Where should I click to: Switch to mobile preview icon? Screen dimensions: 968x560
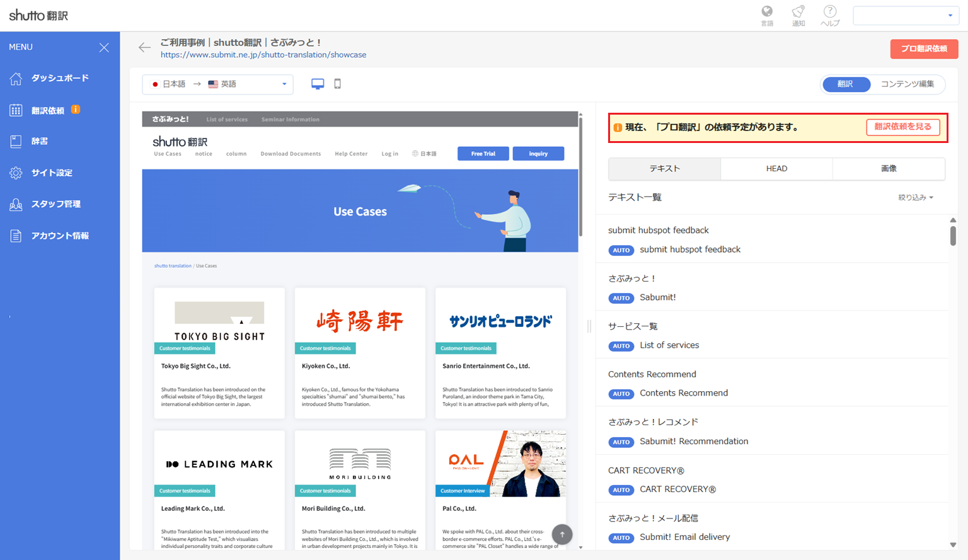pos(337,84)
